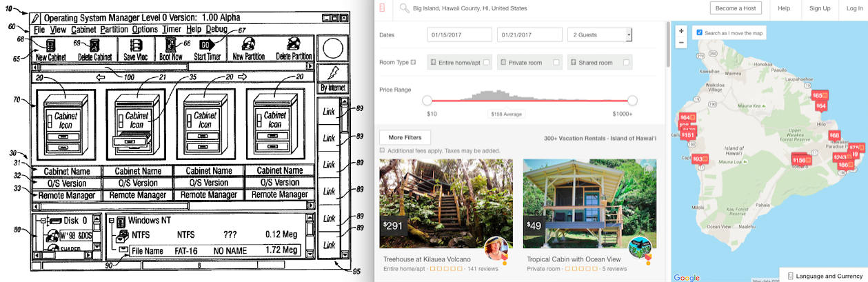Choose the New Partition icon

[248, 46]
